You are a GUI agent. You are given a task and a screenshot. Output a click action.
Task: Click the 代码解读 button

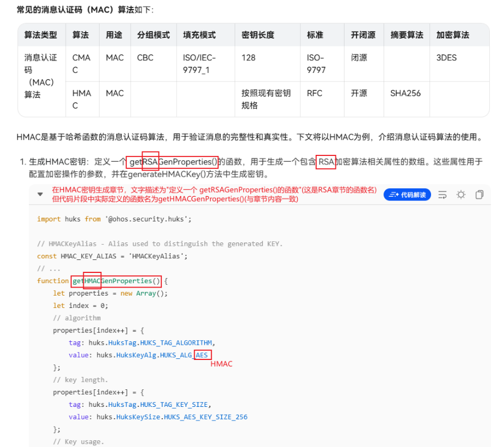click(407, 194)
